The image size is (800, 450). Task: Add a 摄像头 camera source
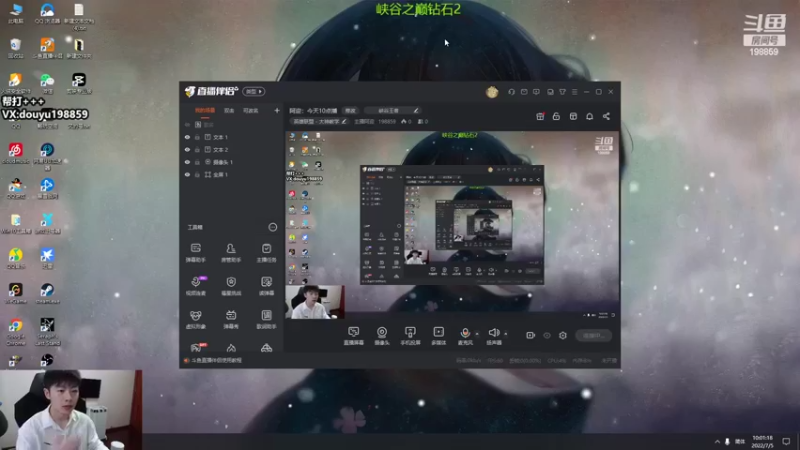(382, 336)
